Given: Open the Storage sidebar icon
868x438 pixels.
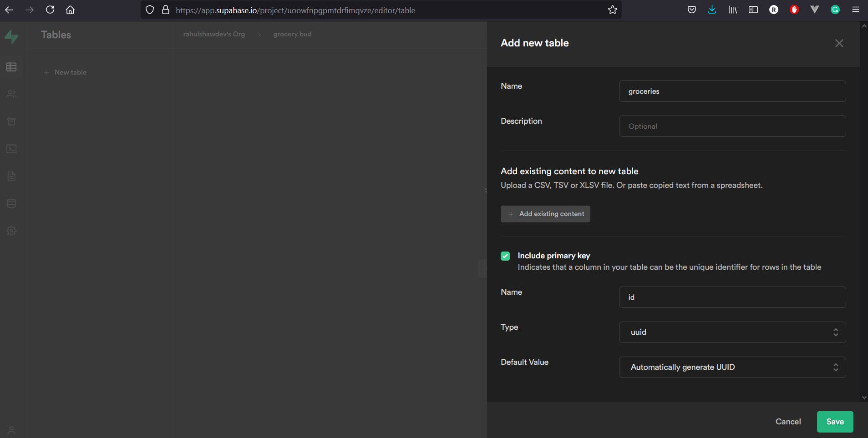Looking at the screenshot, I should (11, 121).
